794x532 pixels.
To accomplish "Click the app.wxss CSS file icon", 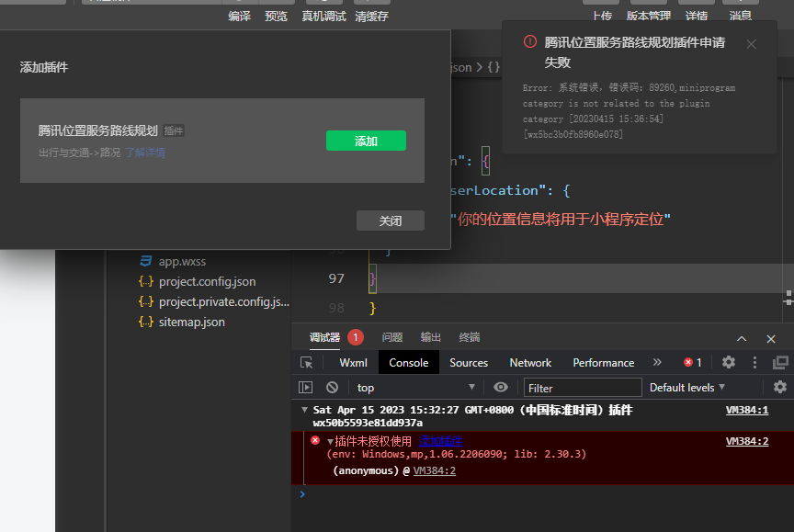I will (146, 261).
